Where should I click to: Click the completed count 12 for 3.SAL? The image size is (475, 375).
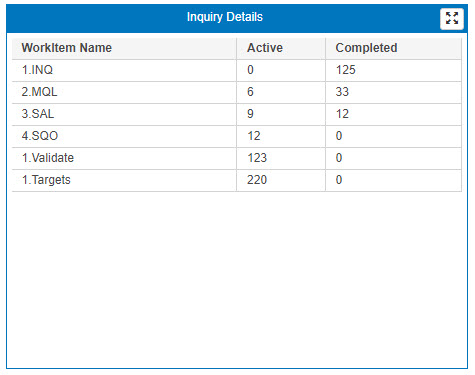(342, 114)
